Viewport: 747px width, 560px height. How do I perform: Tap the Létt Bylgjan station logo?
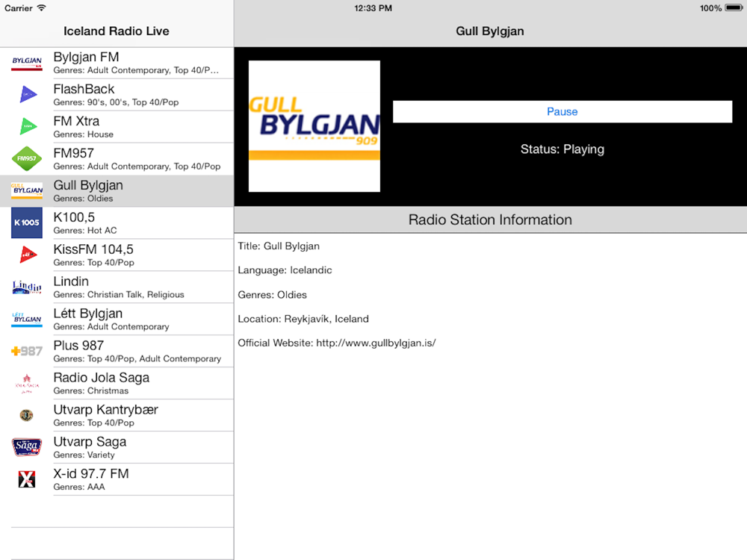(27, 319)
